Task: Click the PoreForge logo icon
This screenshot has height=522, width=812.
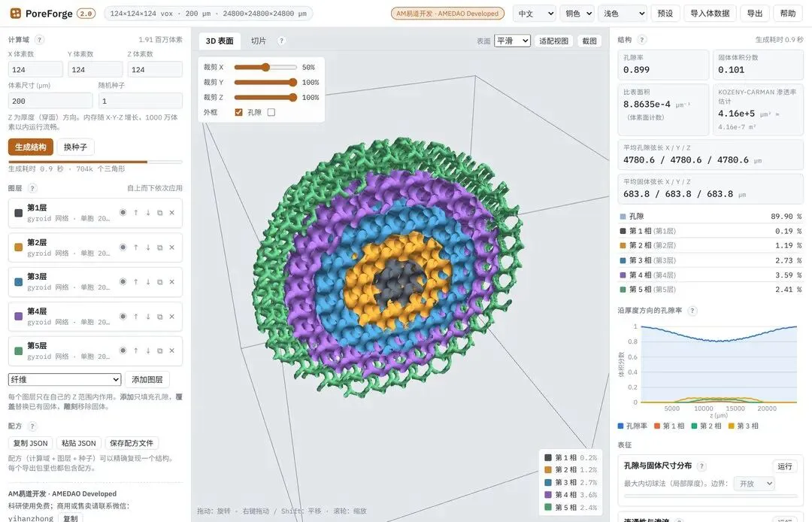Action: coord(16,14)
